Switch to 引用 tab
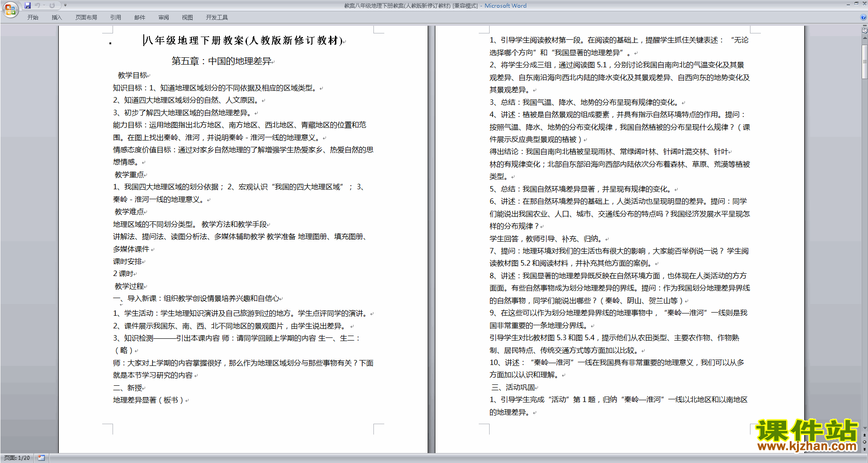Viewport: 868px width, 463px height. pos(115,18)
